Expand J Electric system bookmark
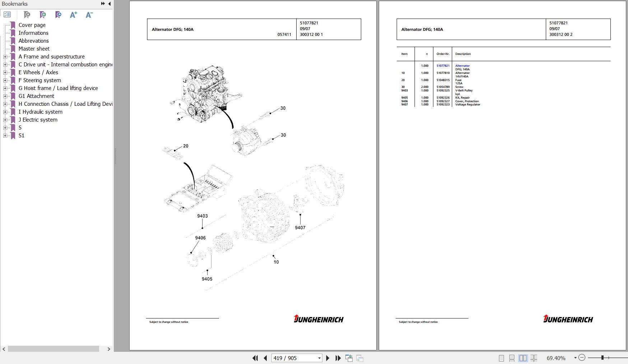 (x=5, y=120)
